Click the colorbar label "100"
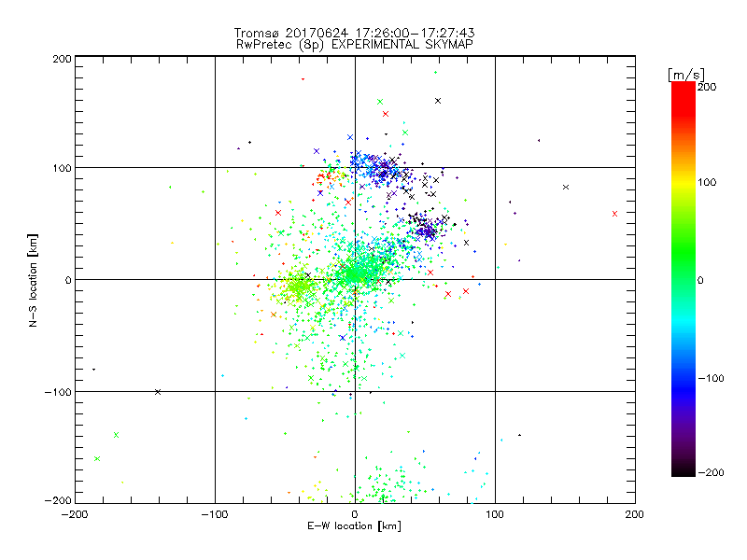Screen dimensions: 747x560 click(x=707, y=182)
